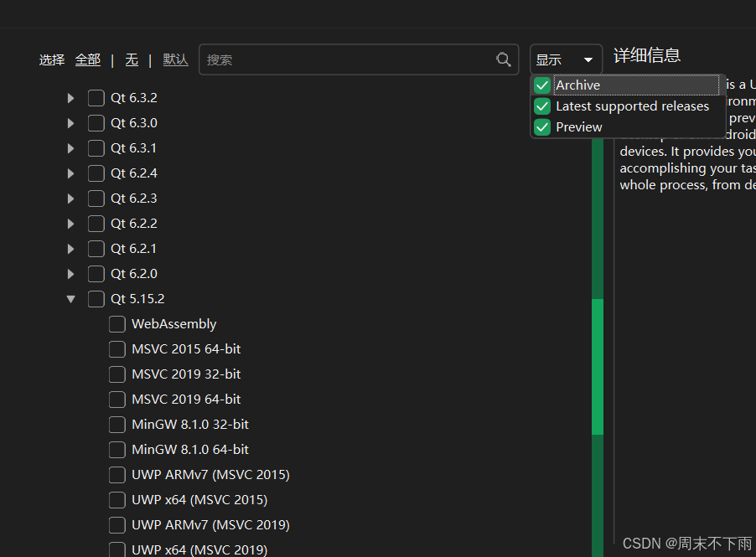Click scrollbar track below the thumb
The height and width of the screenshot is (557, 756).
coord(598,495)
